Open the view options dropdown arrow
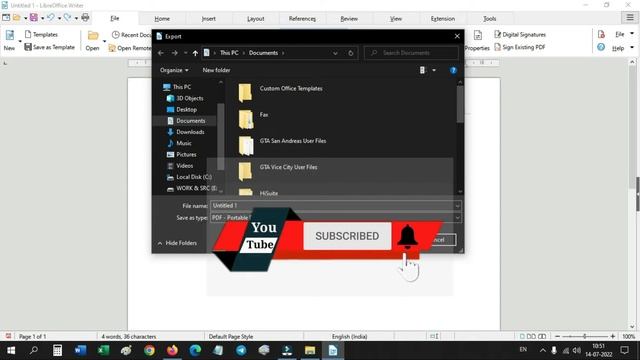640x360 pixels. [x=434, y=70]
